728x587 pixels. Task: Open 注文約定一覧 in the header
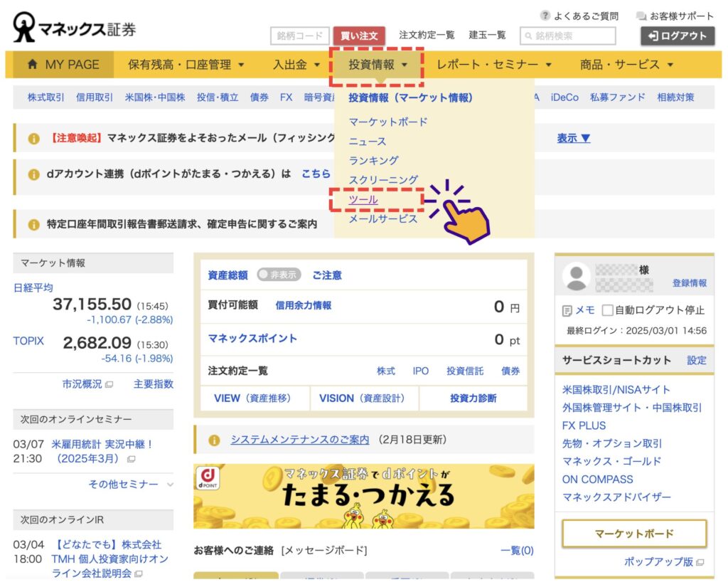[427, 35]
